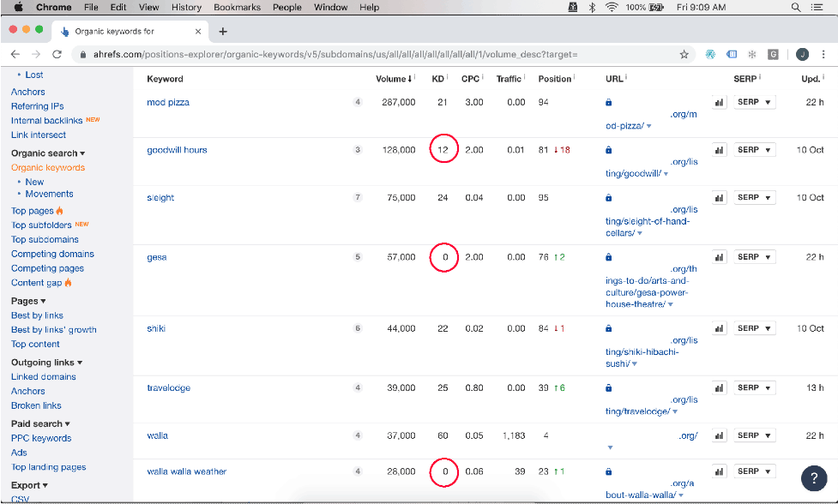Click the lock icon beside mod pizza's URL
The image size is (838, 504).
coord(608,102)
